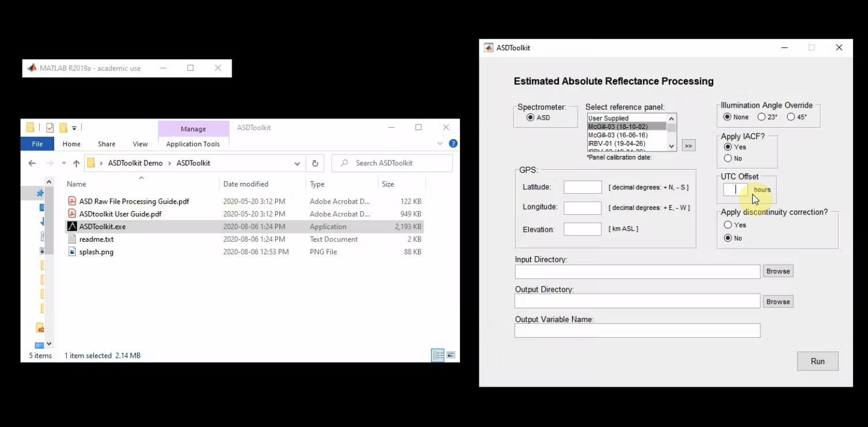The width and height of the screenshot is (868, 427).
Task: Click the Output Variable Name field
Action: [638, 330]
